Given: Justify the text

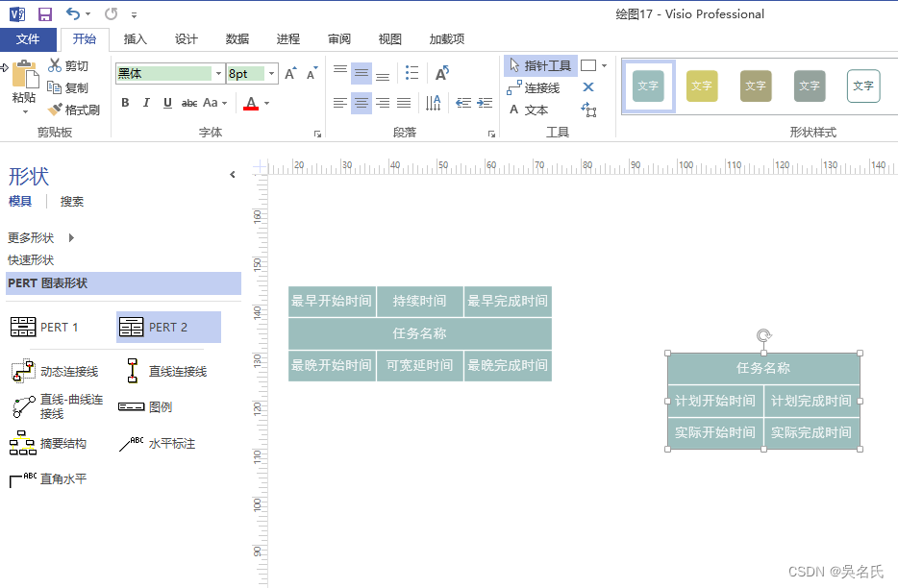Looking at the screenshot, I should [x=404, y=103].
